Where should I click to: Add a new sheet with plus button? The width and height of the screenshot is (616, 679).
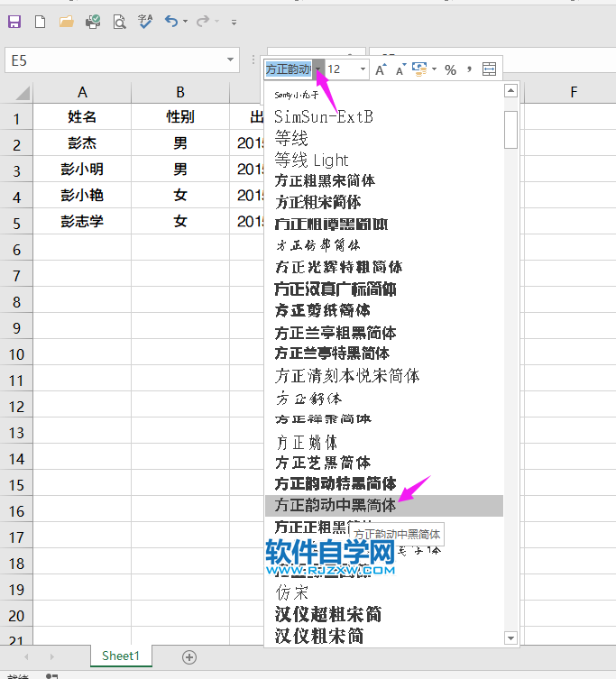(189, 657)
